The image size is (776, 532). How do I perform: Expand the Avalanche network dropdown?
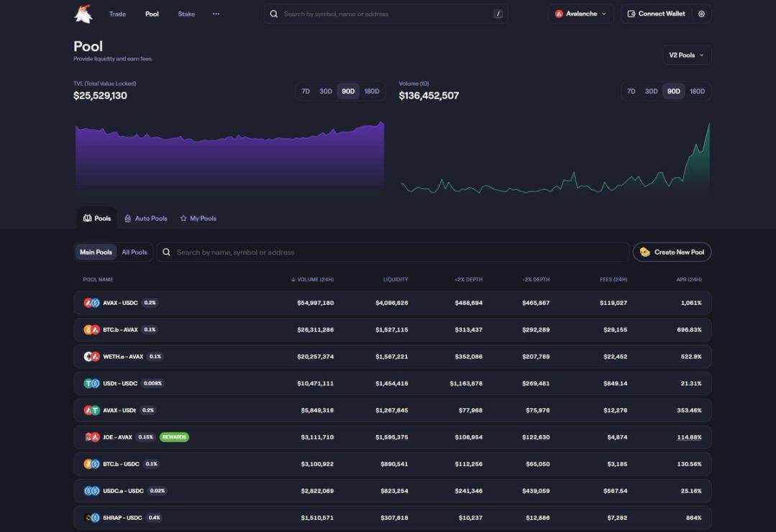pos(580,14)
